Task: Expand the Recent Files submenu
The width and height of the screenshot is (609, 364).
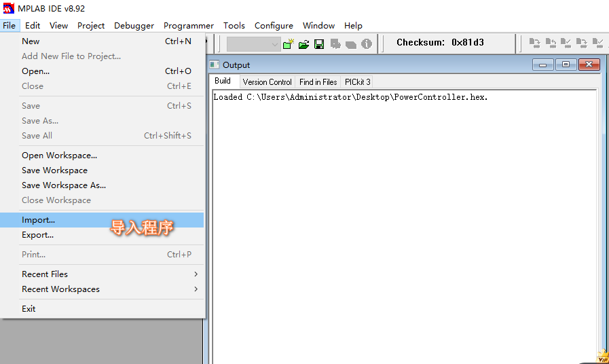Action: coord(103,274)
